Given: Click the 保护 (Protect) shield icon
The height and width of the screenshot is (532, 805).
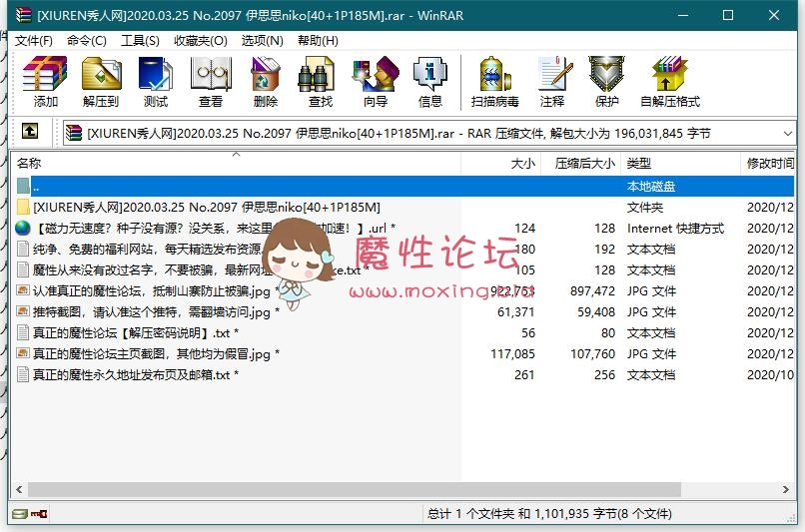Looking at the screenshot, I should click(606, 82).
